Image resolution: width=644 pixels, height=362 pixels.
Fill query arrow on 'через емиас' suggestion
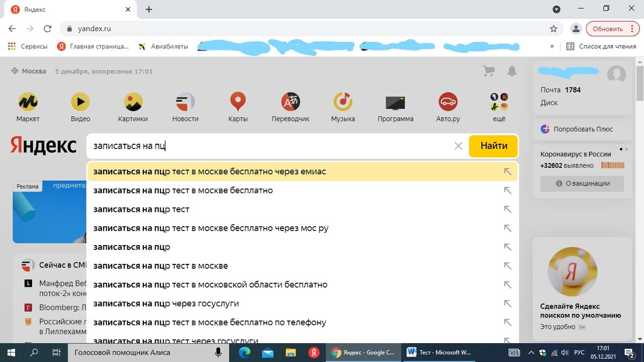click(507, 172)
